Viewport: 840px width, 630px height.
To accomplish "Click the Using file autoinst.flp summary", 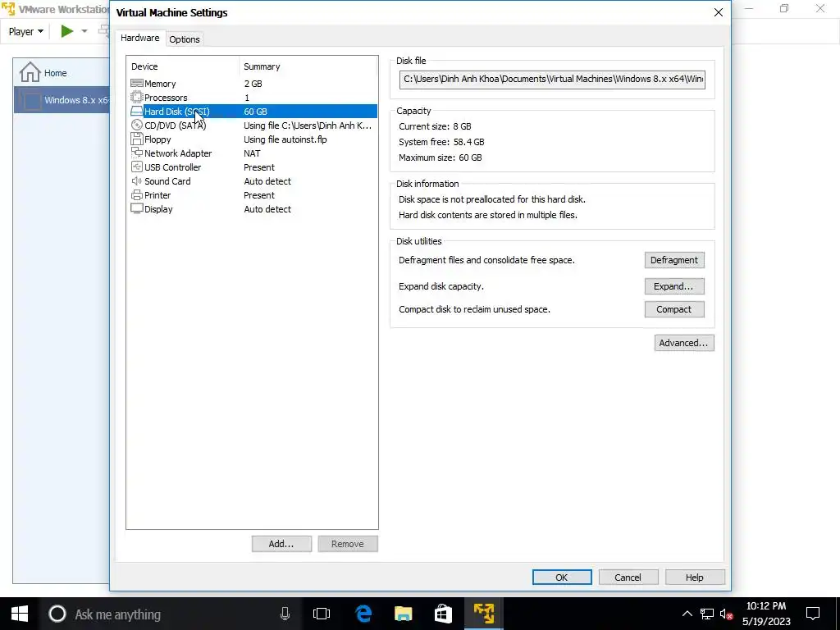I will [285, 139].
